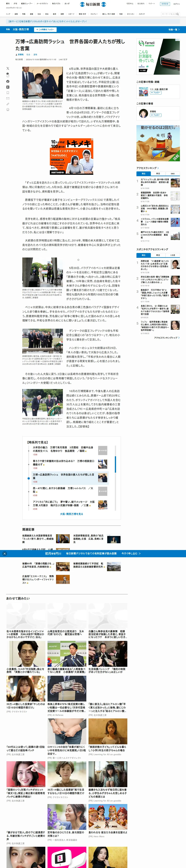Viewport: 186px width, 868px height.
Task: Print this article
Action: (8, 110)
